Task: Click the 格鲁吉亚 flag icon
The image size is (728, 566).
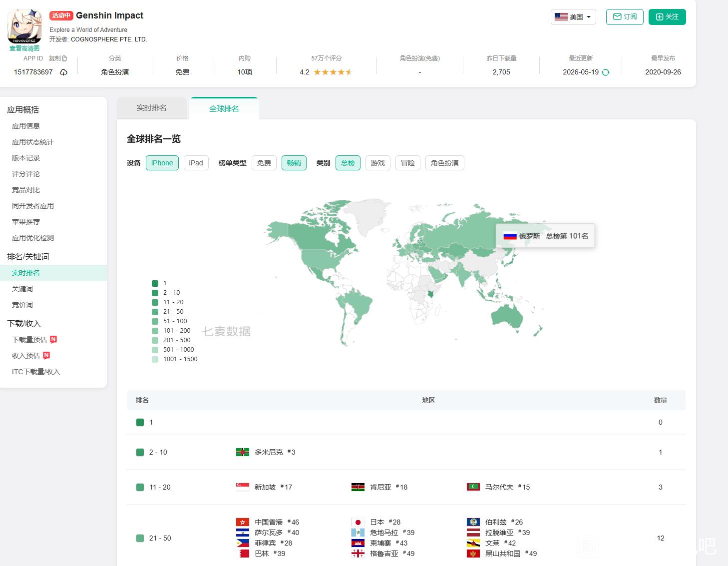Action: [x=358, y=554]
